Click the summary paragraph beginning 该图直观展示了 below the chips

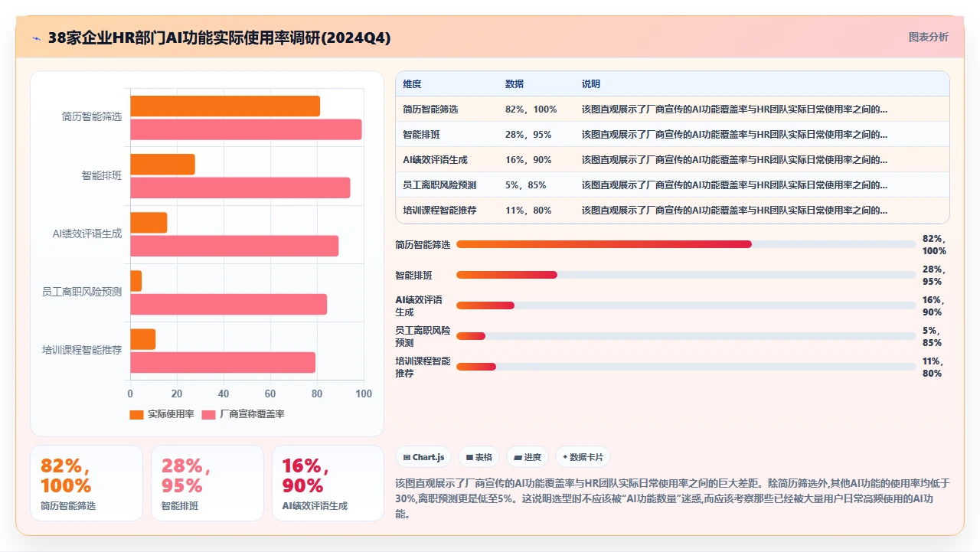[672, 498]
